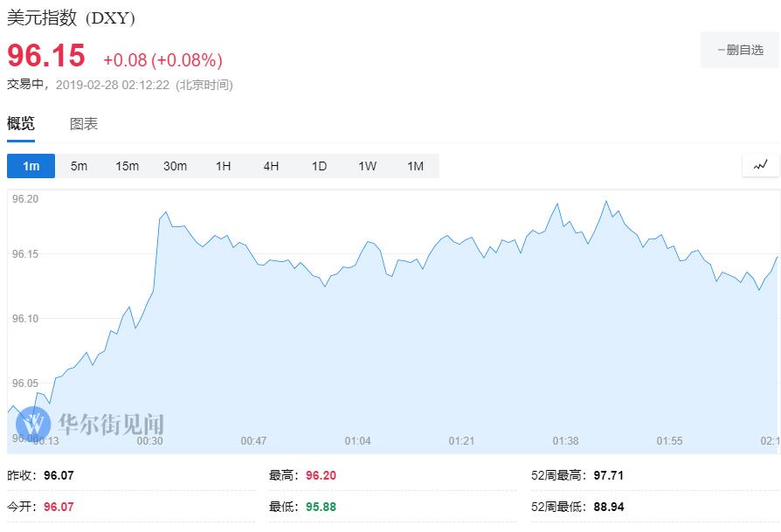Click the line chart type icon
Image resolution: width=781 pixels, height=532 pixels.
(x=760, y=165)
